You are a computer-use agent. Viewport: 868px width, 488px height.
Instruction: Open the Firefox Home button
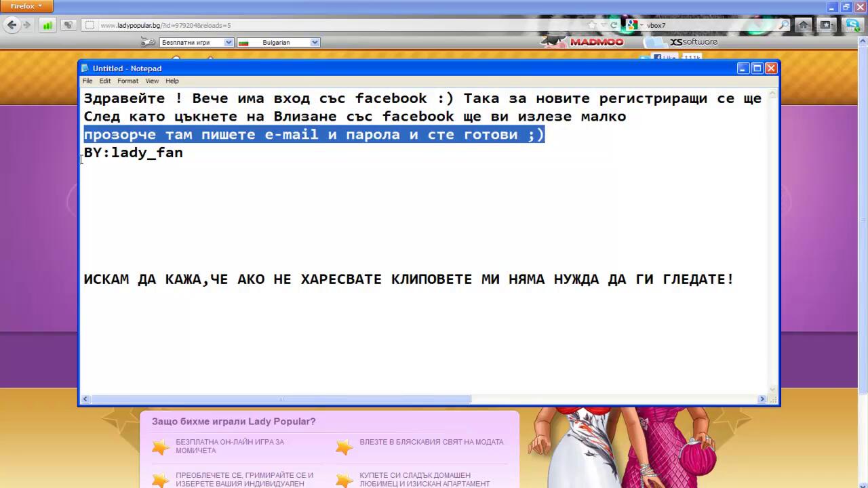(804, 25)
